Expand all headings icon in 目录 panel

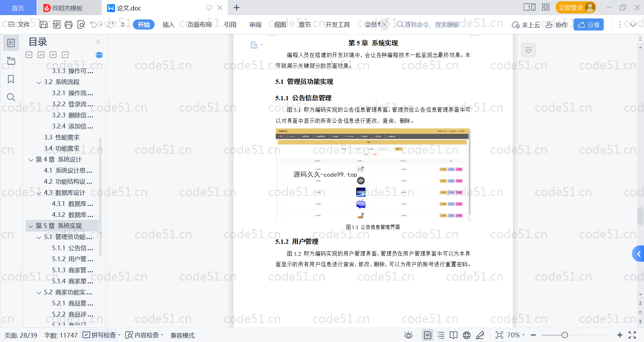coord(29,55)
